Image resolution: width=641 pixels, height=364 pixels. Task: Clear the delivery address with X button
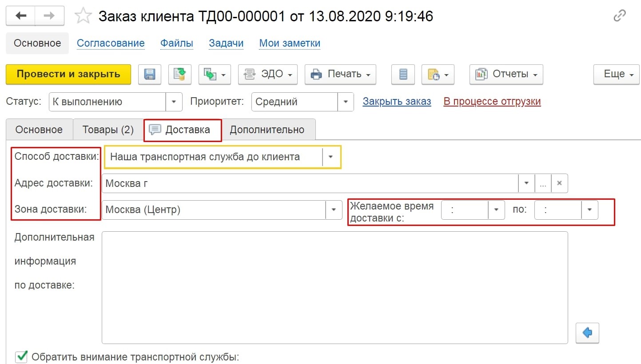pos(560,183)
